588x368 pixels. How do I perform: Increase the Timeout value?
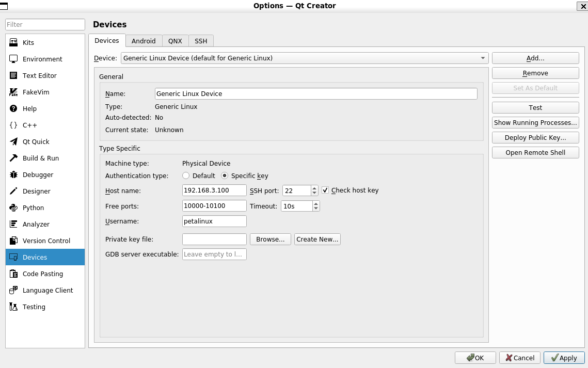point(316,204)
